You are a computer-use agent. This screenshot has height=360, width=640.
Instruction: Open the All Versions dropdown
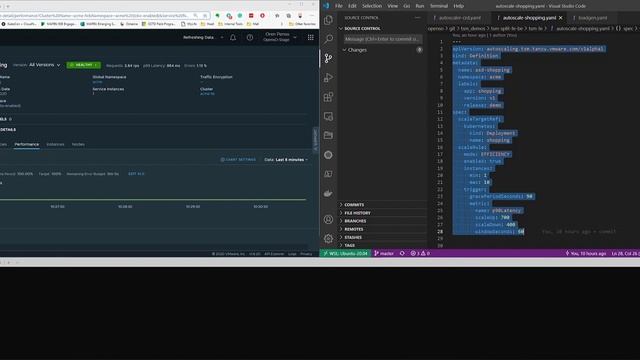click(44, 65)
